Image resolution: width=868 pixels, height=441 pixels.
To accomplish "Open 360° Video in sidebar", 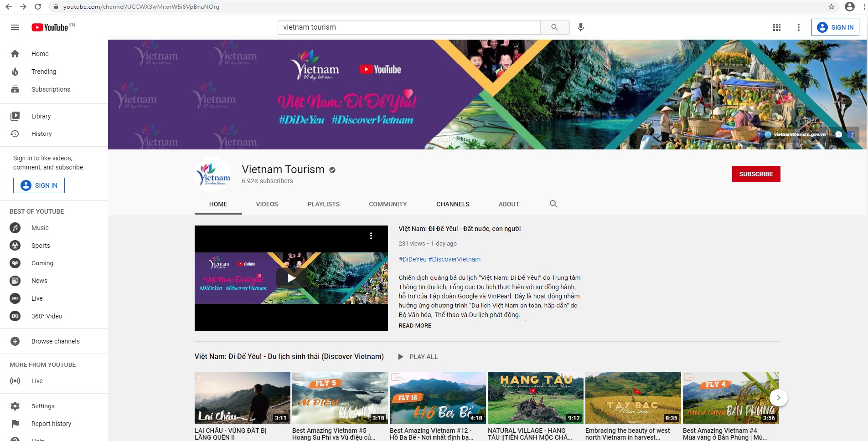I will [54, 316].
